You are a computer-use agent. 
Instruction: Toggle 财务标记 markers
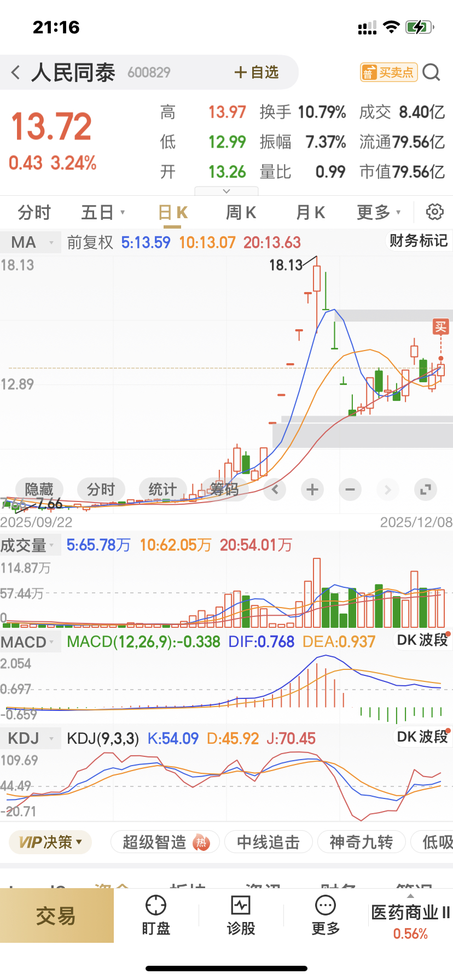tap(419, 241)
